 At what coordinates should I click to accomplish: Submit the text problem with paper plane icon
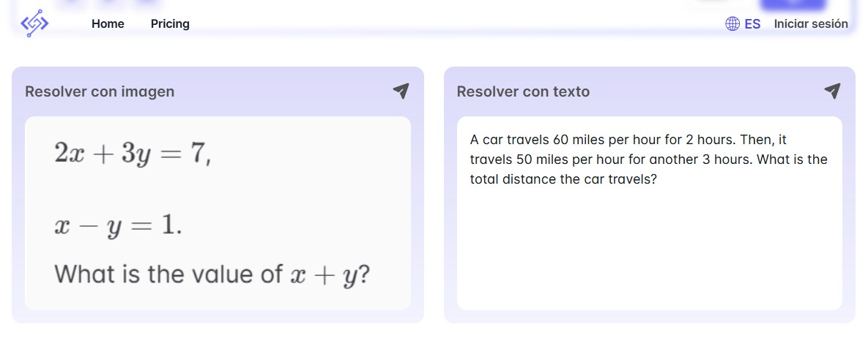832,91
